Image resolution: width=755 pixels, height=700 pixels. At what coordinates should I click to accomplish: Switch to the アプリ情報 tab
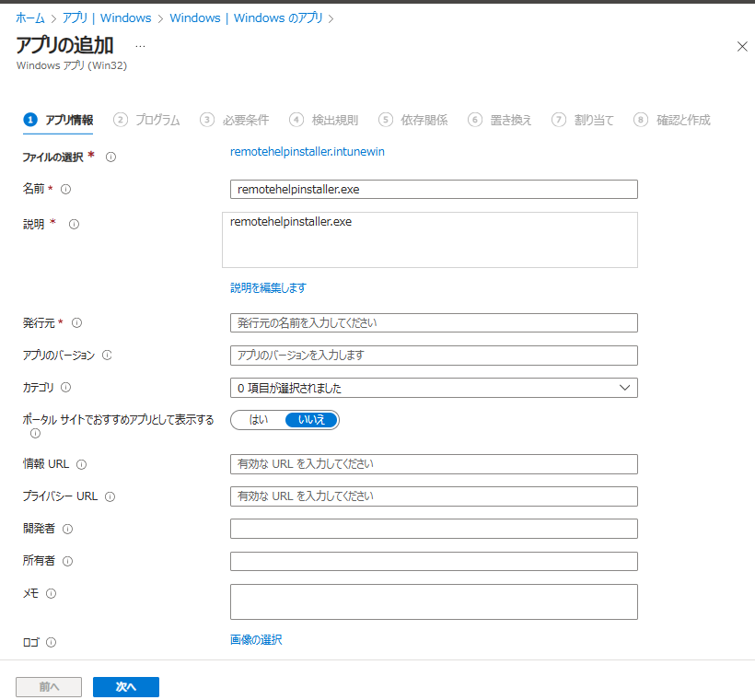pyautogui.click(x=58, y=120)
